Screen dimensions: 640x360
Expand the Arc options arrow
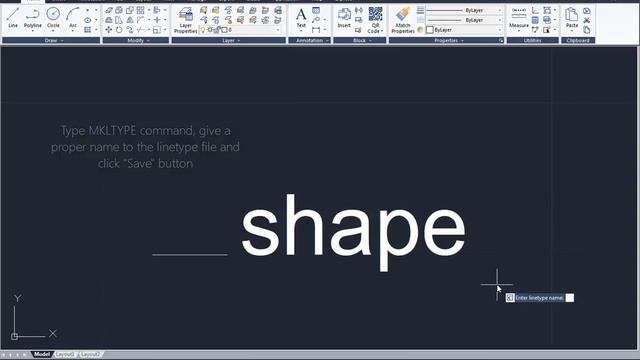pos(73,31)
